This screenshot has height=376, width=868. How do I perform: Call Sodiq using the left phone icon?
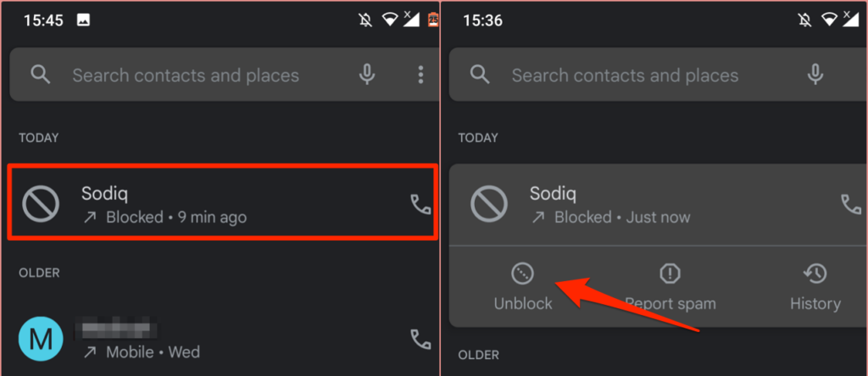[x=420, y=204]
